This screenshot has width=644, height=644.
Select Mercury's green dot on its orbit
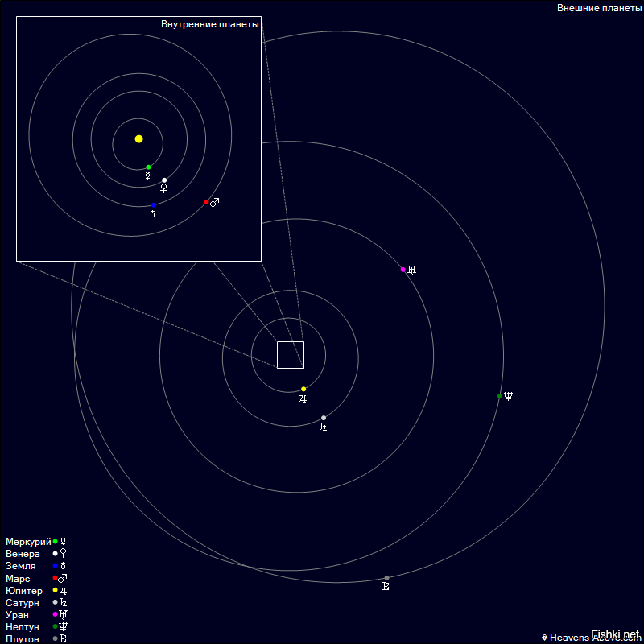(148, 167)
